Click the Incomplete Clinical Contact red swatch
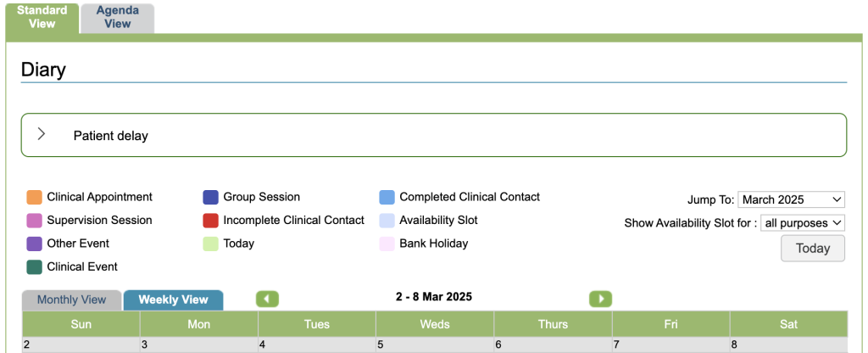 coord(211,221)
